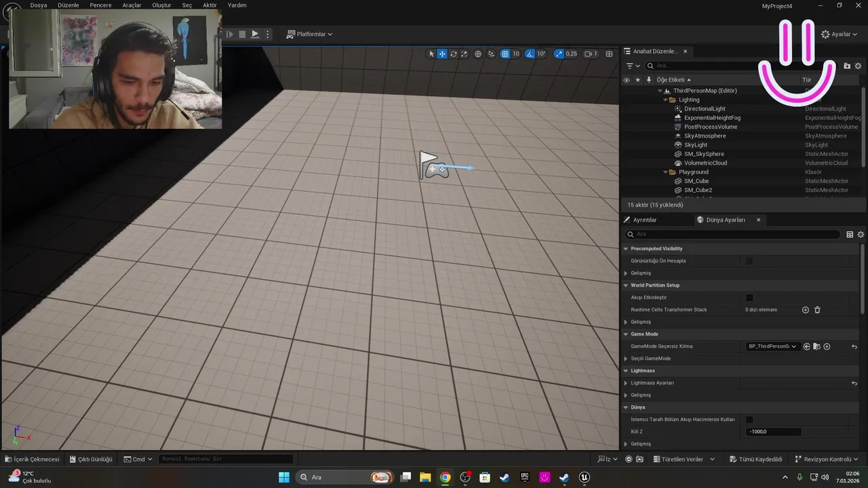
Task: Open the Aktör menu
Action: (x=210, y=5)
